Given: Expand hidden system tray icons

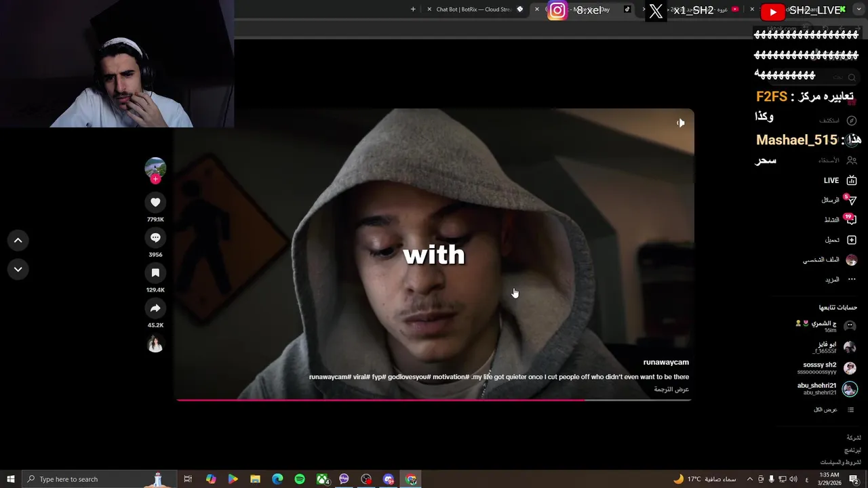Looking at the screenshot, I should (749, 479).
